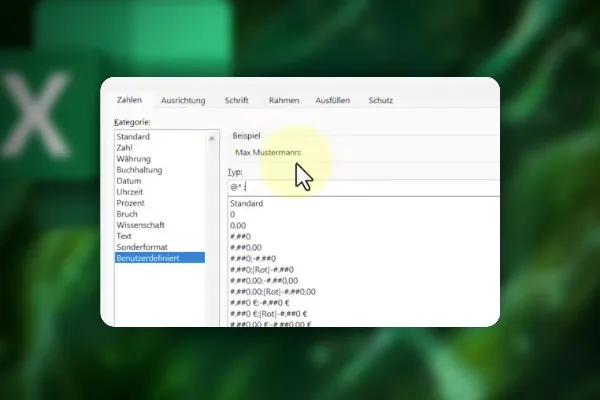Open the Ausrichtung tab
This screenshot has height=400, width=600.
[x=183, y=100]
